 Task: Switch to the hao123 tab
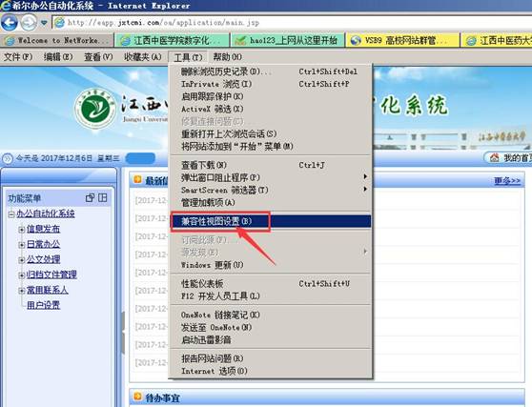click(x=288, y=41)
